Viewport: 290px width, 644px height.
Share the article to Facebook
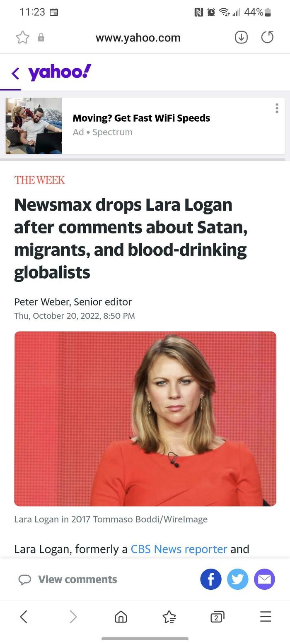coord(211,579)
